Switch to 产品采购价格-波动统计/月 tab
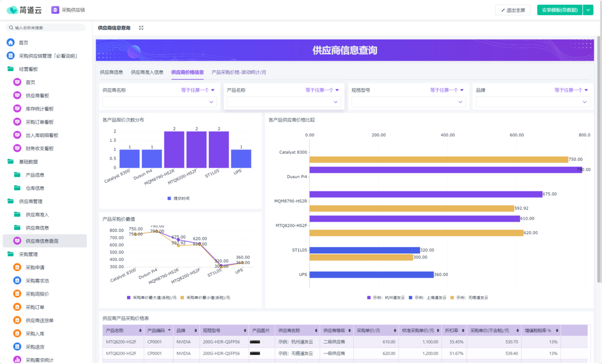Viewport: 602px width, 364px height. point(239,72)
